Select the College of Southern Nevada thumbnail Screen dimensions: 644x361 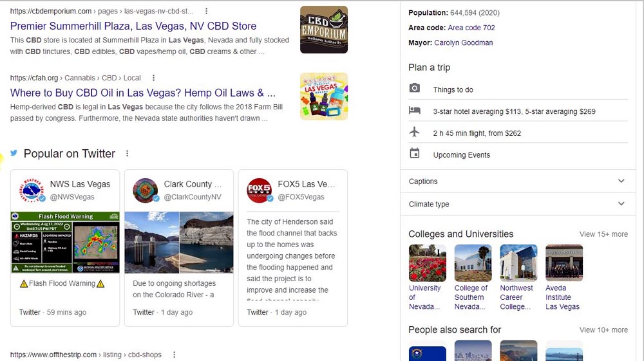(473, 263)
